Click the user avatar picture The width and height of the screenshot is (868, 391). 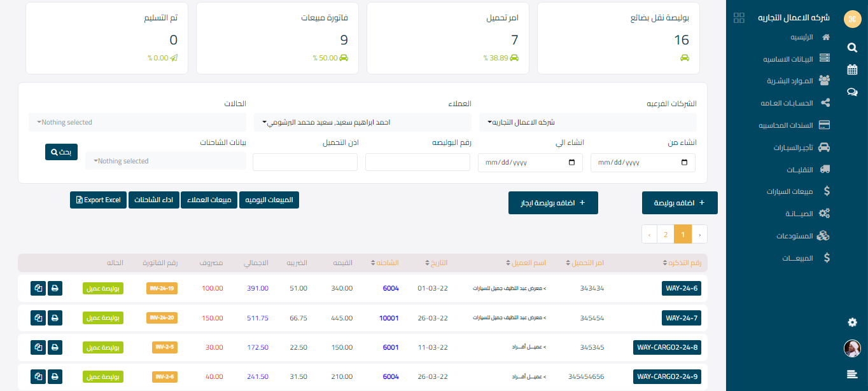(852, 348)
